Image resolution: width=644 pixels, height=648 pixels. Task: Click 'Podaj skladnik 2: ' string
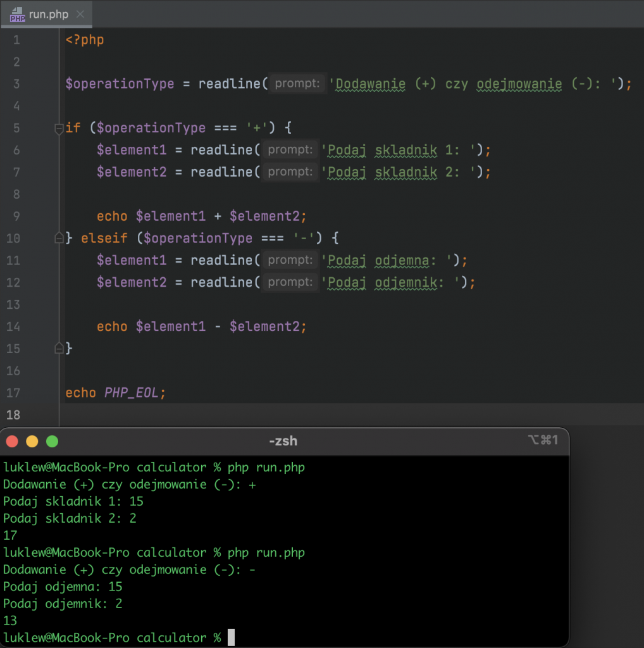point(399,172)
